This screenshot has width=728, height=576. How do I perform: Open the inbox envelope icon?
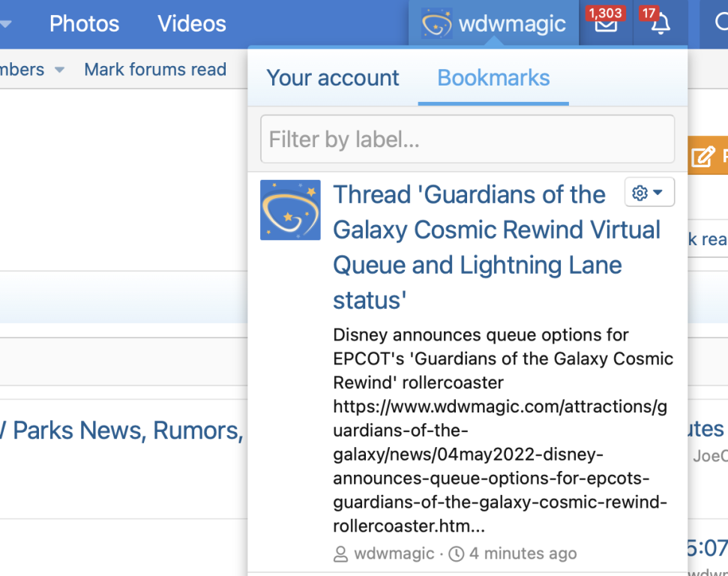click(606, 24)
